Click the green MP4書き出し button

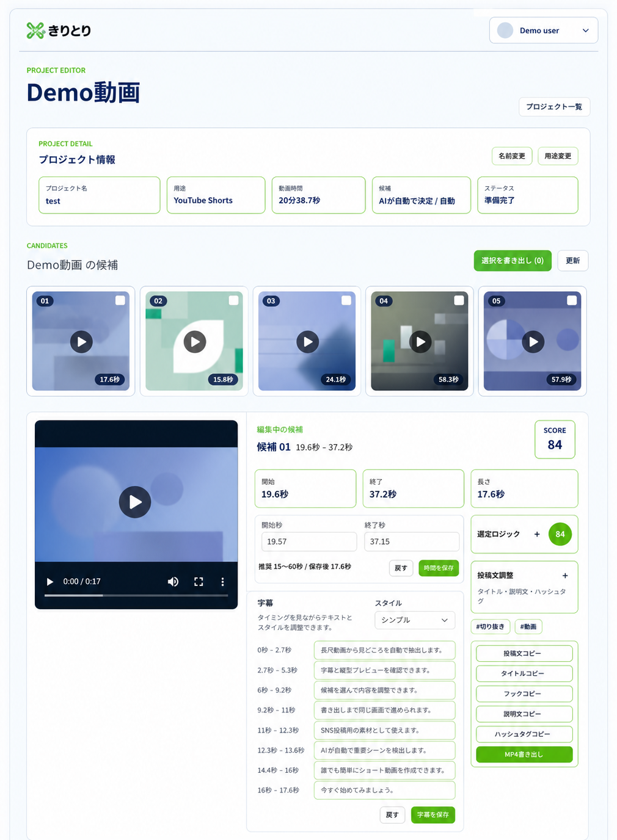click(x=524, y=755)
